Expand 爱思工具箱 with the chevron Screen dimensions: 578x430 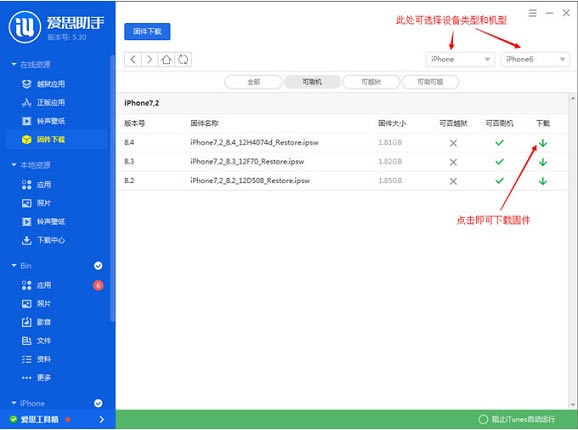[x=101, y=419]
